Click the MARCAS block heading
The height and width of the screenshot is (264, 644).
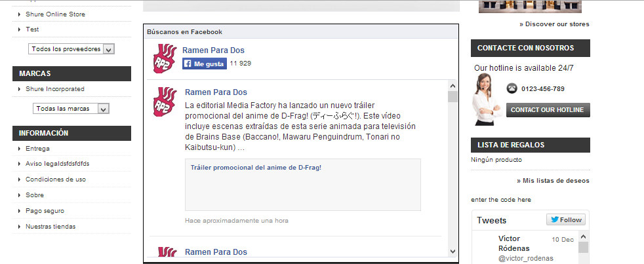[71, 73]
